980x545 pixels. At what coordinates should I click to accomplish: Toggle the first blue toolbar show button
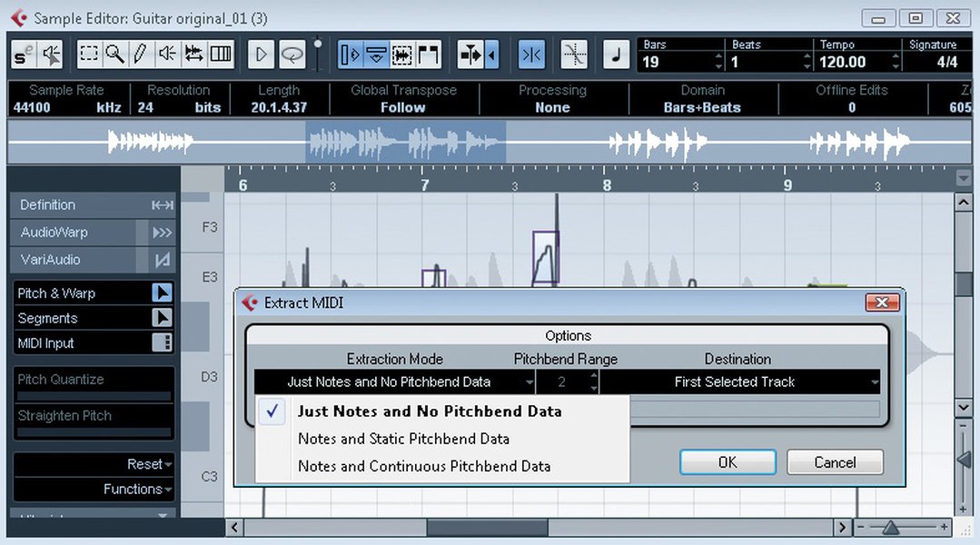[x=350, y=55]
